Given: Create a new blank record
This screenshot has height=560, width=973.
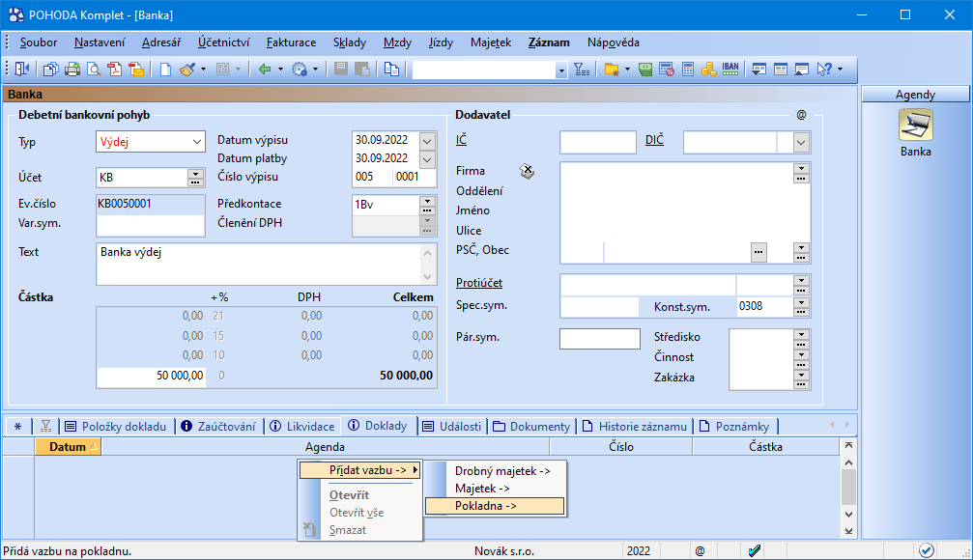Looking at the screenshot, I should click(165, 70).
